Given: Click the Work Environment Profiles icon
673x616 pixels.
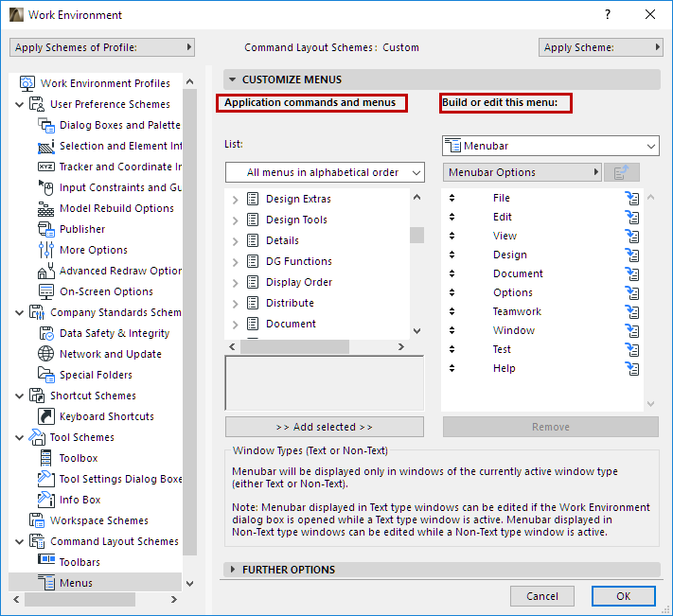Looking at the screenshot, I should 27,83.
